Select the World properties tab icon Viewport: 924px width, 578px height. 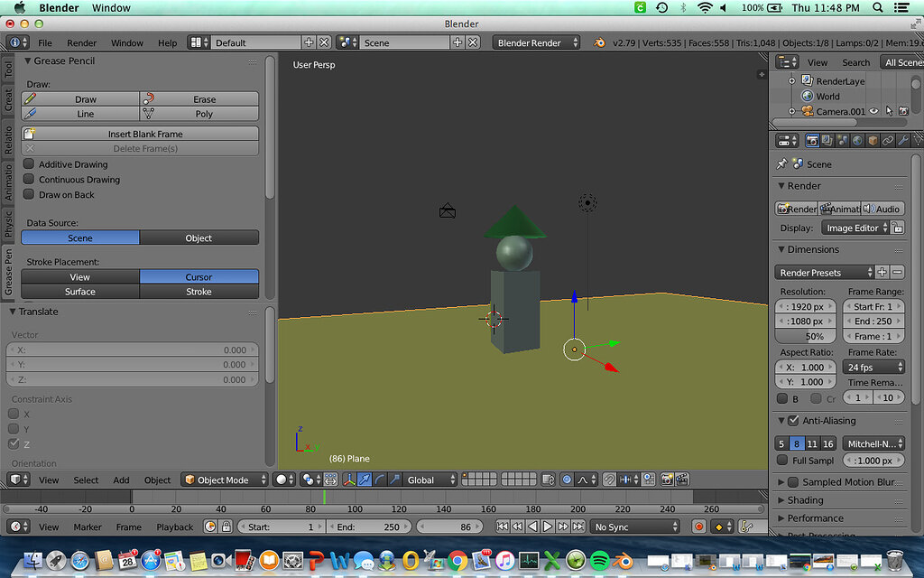pos(857,140)
